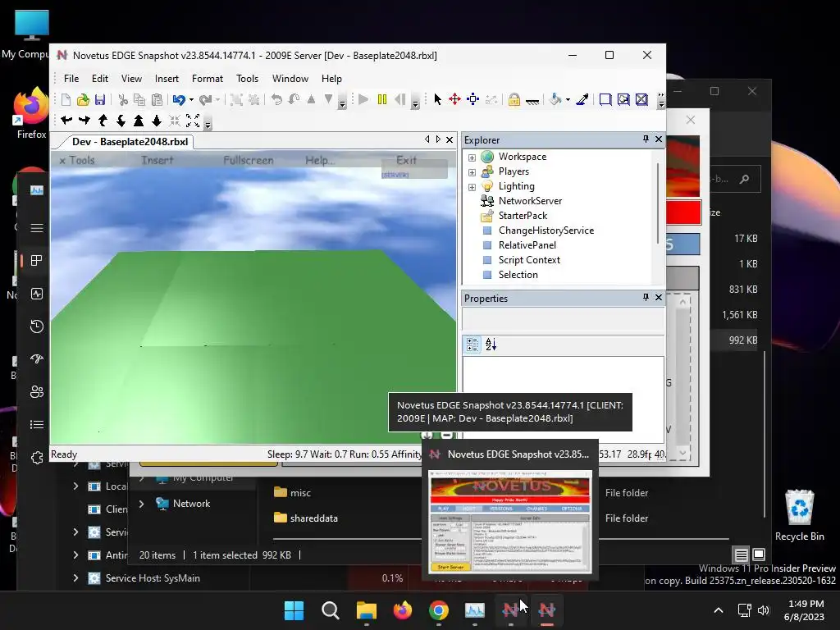This screenshot has height=630, width=840.
Task: Pause the simulation with yellow pause button
Action: 382,99
